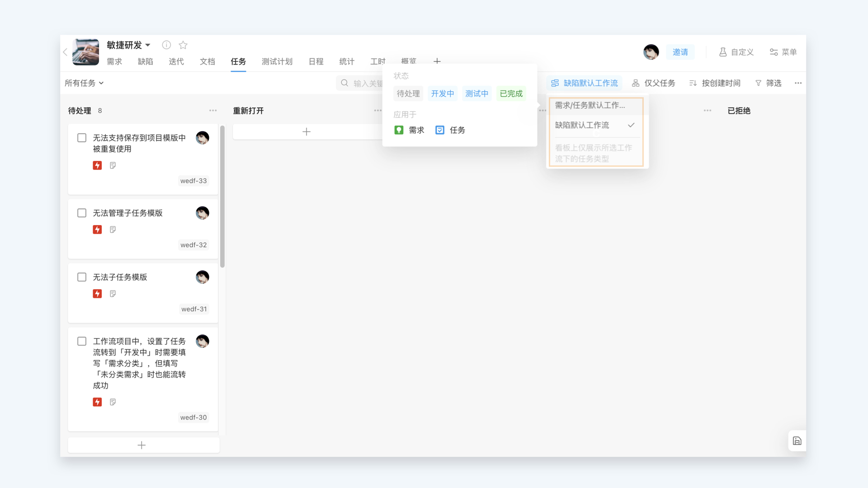This screenshot has height=488, width=868.
Task: Select the 已完成 status filter chip
Action: 511,94
